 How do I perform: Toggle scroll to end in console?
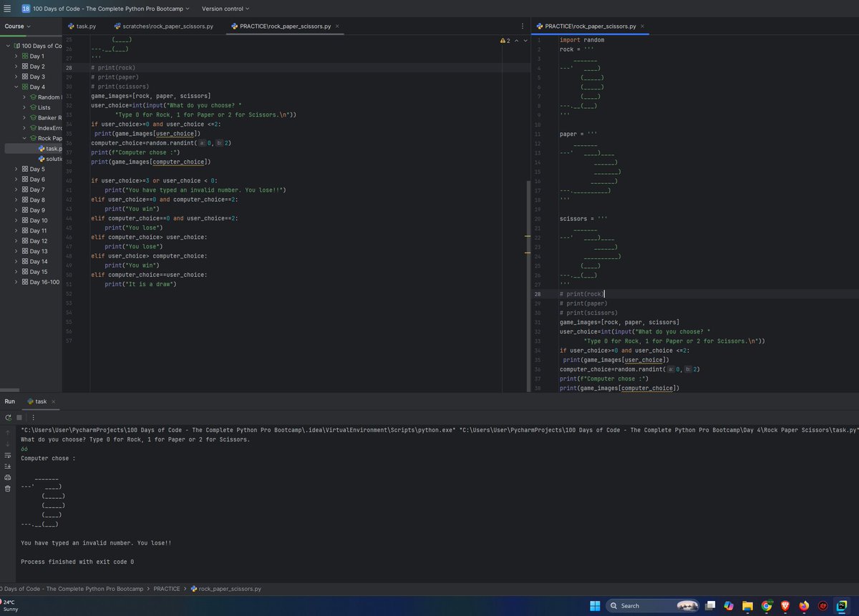[x=7, y=466]
